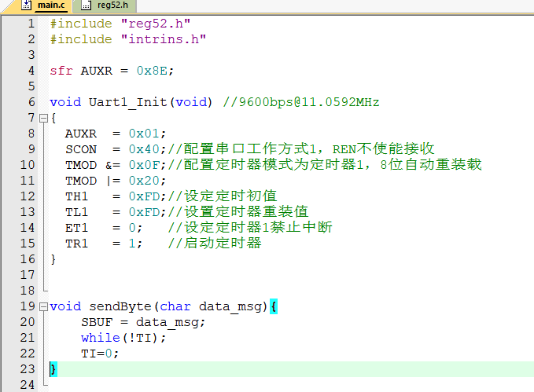Click line number 1 in the gutter
The height and width of the screenshot is (392, 534).
(x=31, y=24)
